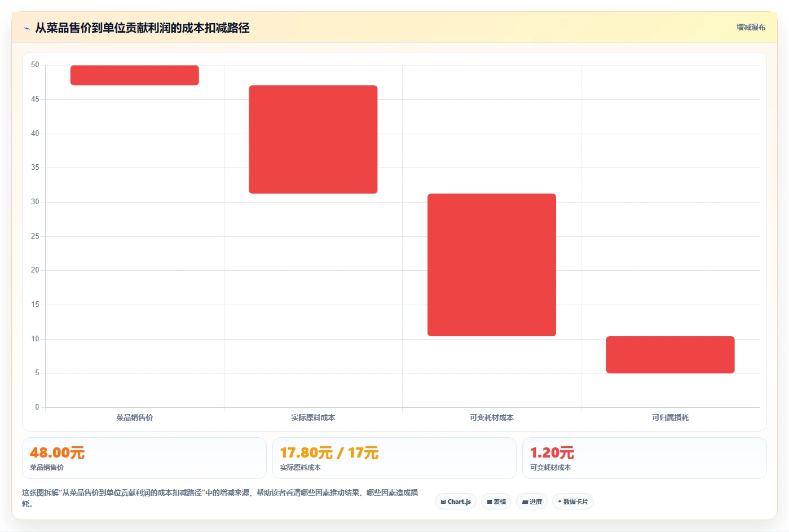Click x-axis label 实际原料成本
Image resolution: width=789 pixels, height=532 pixels.
[x=313, y=417]
